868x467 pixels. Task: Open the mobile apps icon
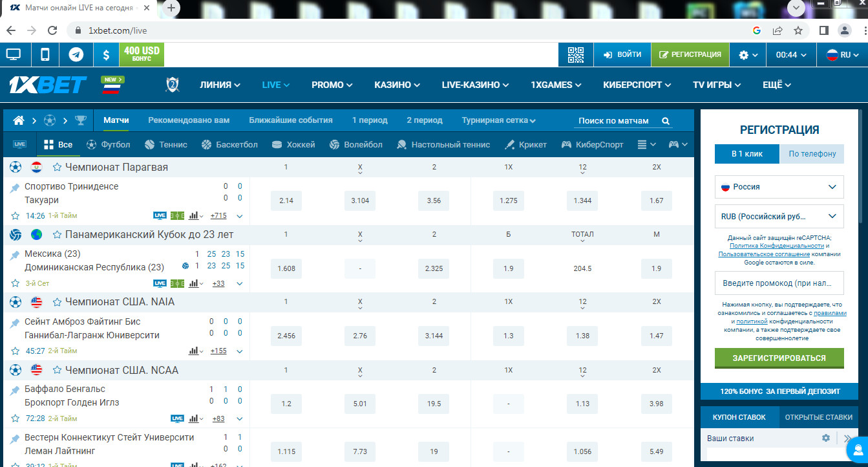point(45,55)
